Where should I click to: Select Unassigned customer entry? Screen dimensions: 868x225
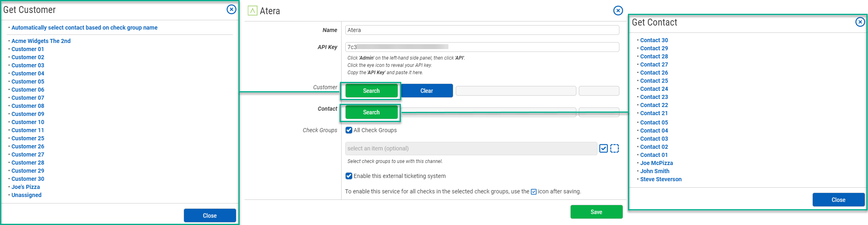click(x=26, y=195)
